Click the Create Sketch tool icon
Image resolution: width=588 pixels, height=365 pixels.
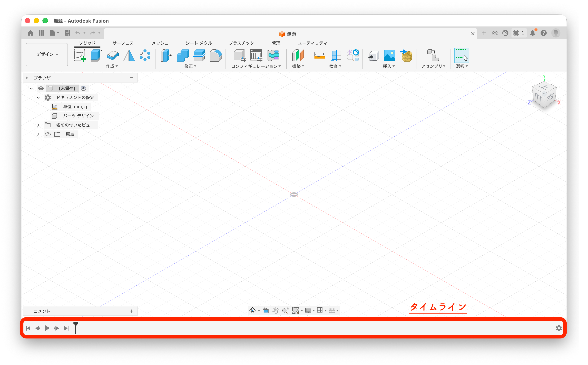coord(80,55)
